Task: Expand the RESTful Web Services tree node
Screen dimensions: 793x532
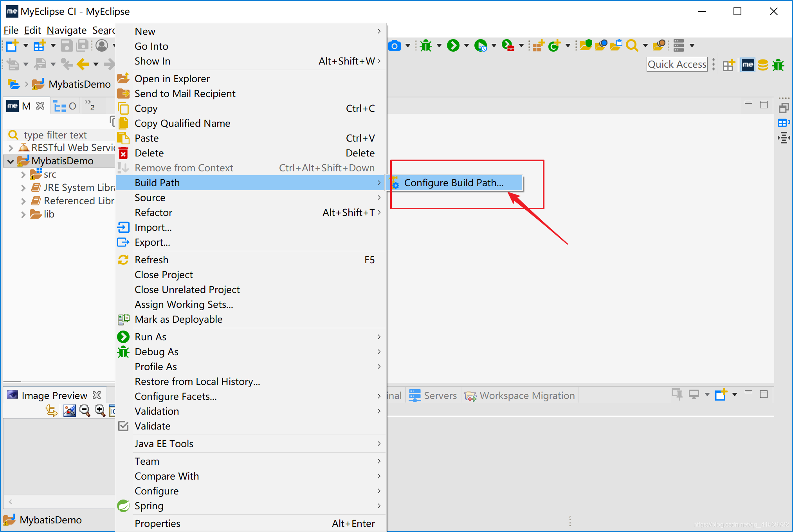Action: pyautogui.click(x=11, y=148)
